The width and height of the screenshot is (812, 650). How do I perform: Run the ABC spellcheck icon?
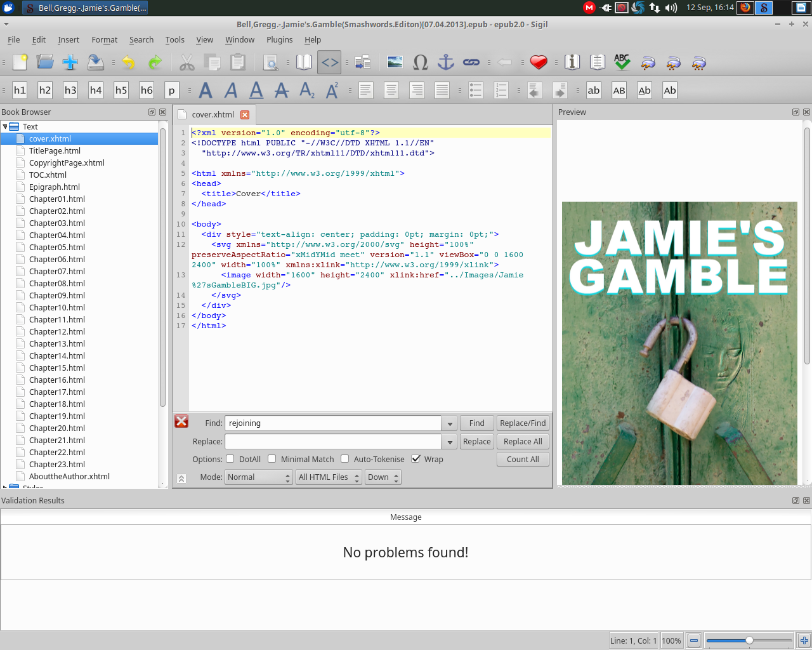pos(622,62)
